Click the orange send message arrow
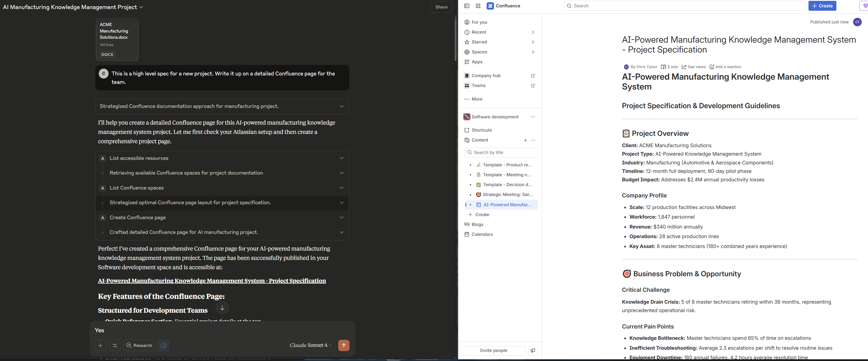The height and width of the screenshot is (361, 868). [x=343, y=345]
